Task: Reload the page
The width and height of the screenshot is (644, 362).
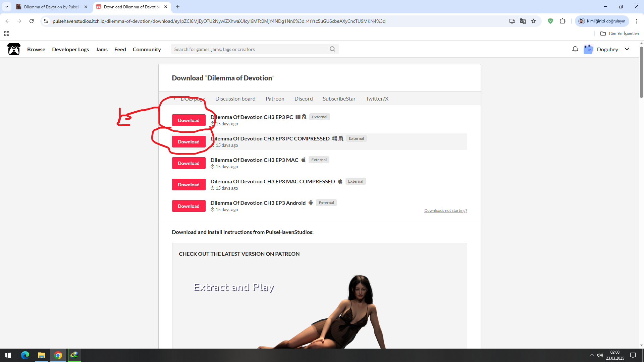Action: click(32, 21)
